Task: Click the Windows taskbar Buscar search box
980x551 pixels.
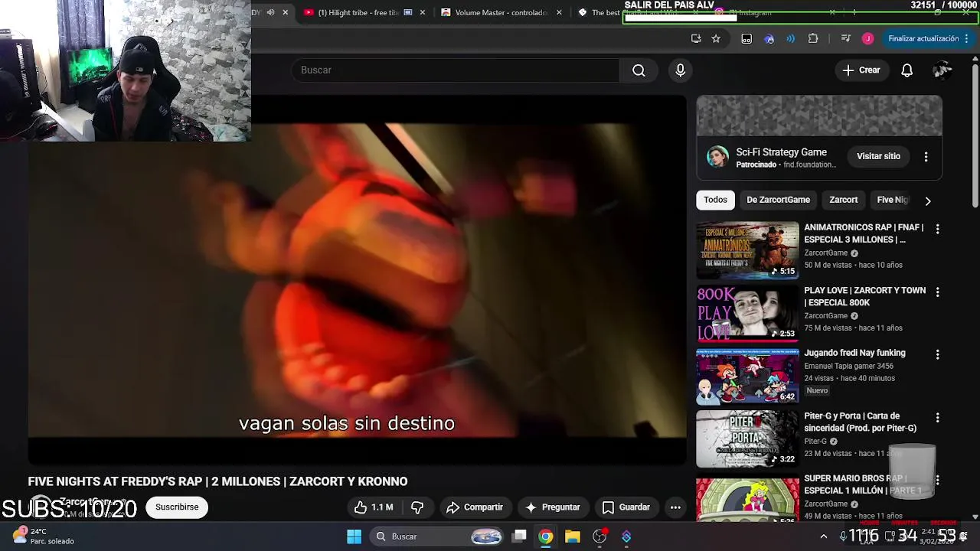Action: pyautogui.click(x=436, y=536)
